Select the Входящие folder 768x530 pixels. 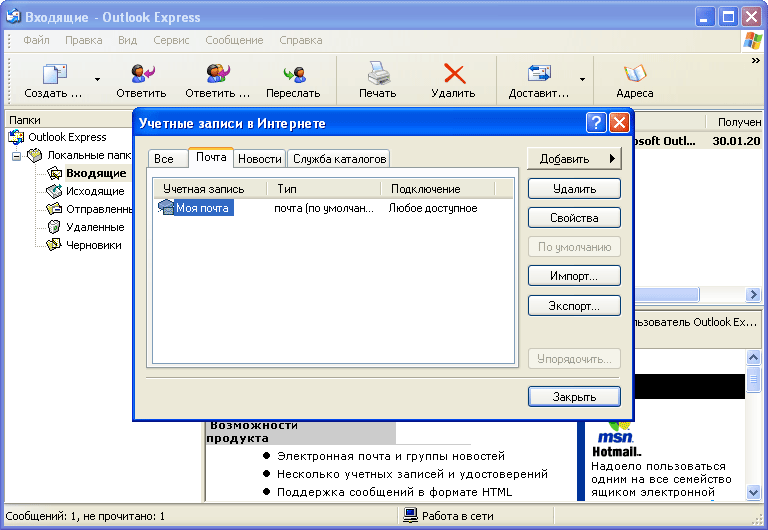click(x=96, y=173)
